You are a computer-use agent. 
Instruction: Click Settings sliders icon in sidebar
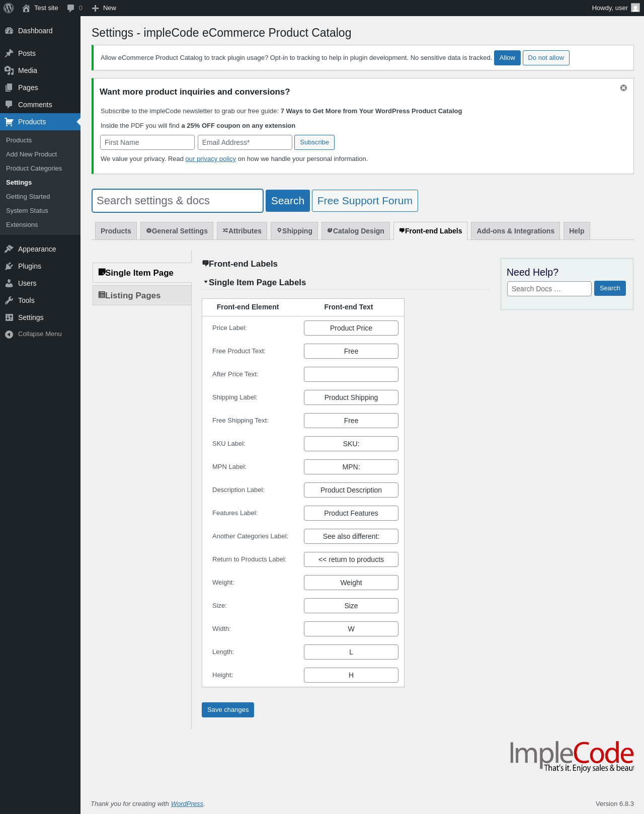pos(9,317)
